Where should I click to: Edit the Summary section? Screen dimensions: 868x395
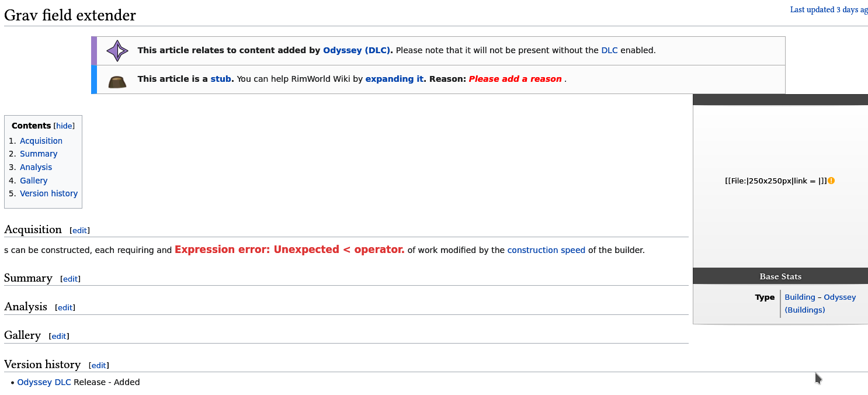[70, 279]
